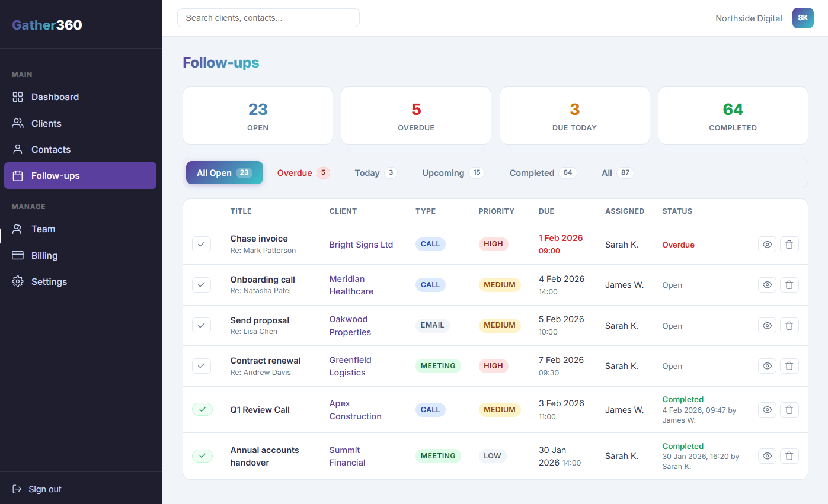Delete the Annual accounts handover entry

pos(789,456)
